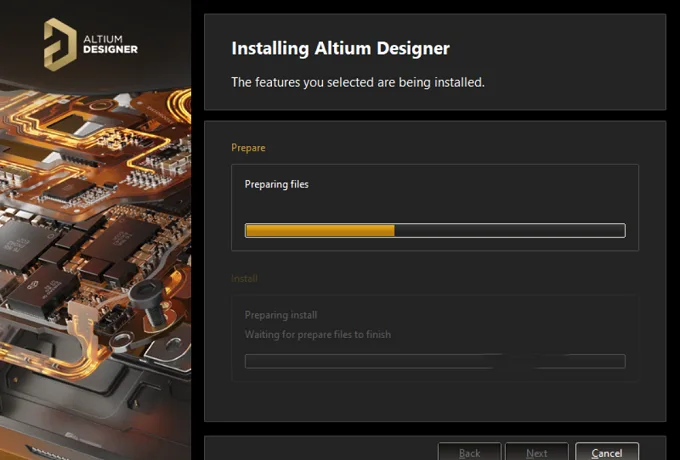Click the 'Preparing install' text
This screenshot has width=680, height=460.
pos(281,315)
